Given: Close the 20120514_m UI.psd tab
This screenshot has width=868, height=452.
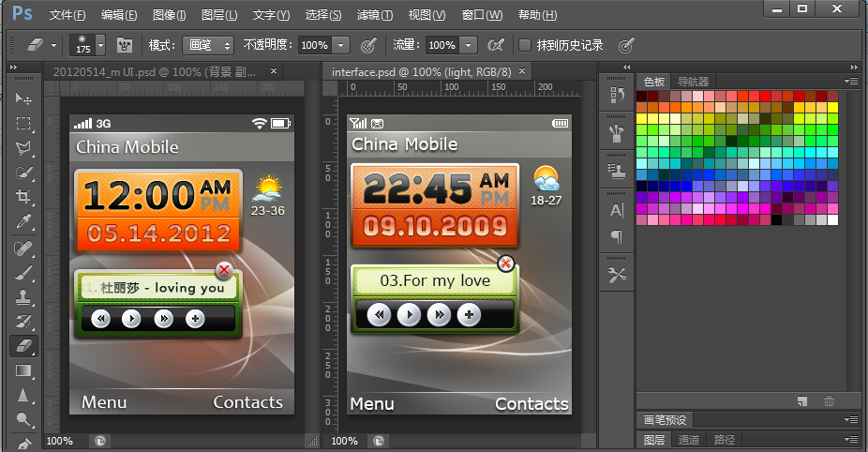Looking at the screenshot, I should pyautogui.click(x=274, y=71).
